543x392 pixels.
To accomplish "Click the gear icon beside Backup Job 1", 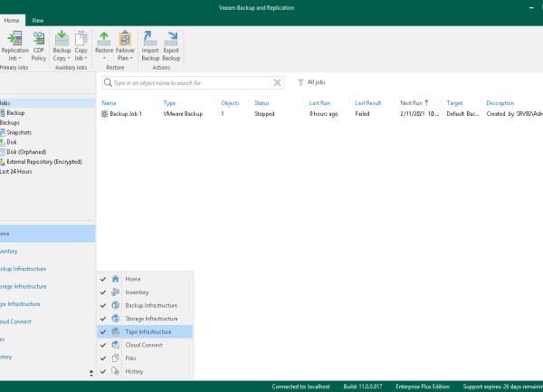I will click(104, 113).
